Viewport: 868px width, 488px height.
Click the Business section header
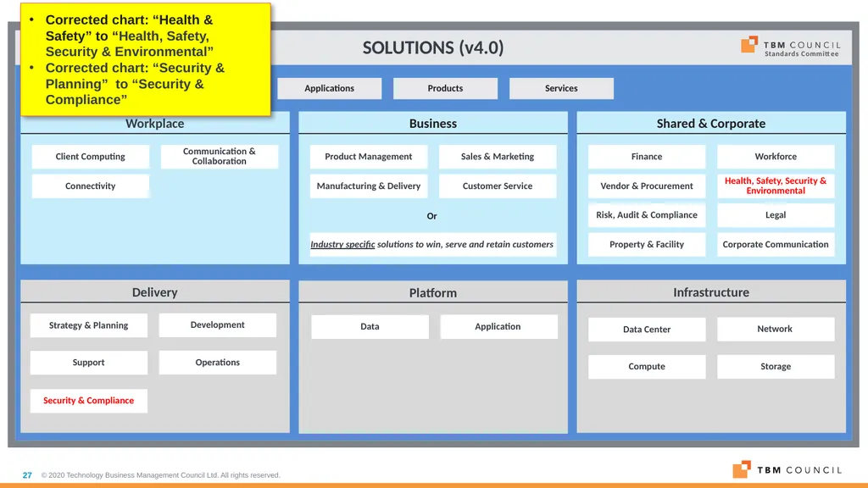pos(433,124)
